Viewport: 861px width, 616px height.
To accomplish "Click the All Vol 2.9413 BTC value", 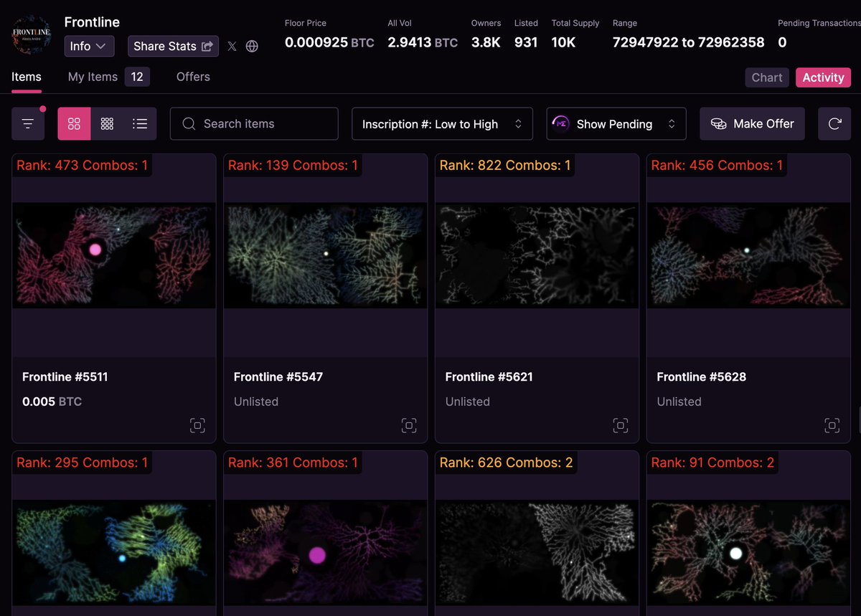I will coord(423,42).
